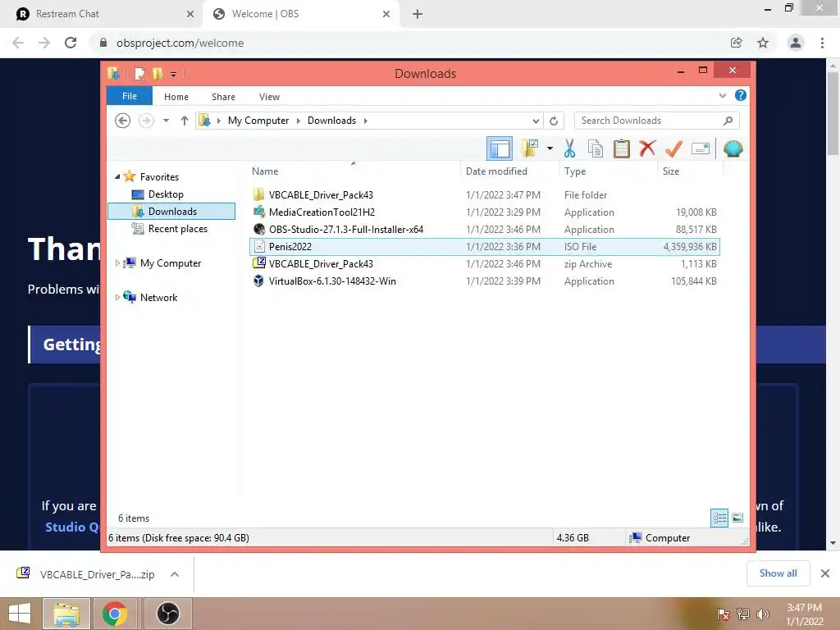Click the Properties quick access icon
Screen dimensions: 840x630
pyautogui.click(x=139, y=73)
